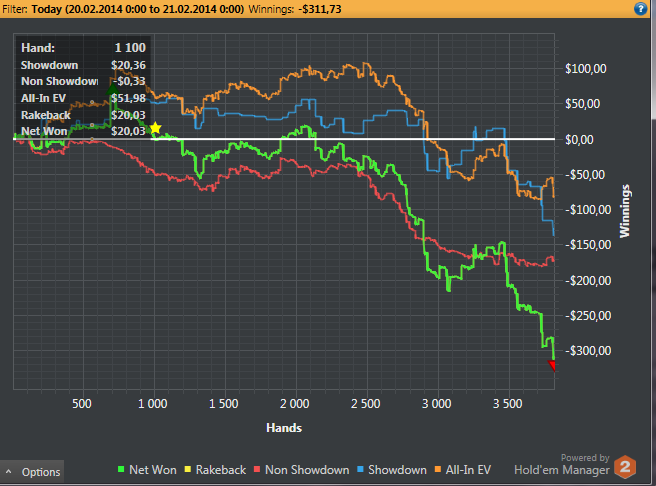Click the -$300,00 axis label
This screenshot has width=656, height=486.
point(588,350)
